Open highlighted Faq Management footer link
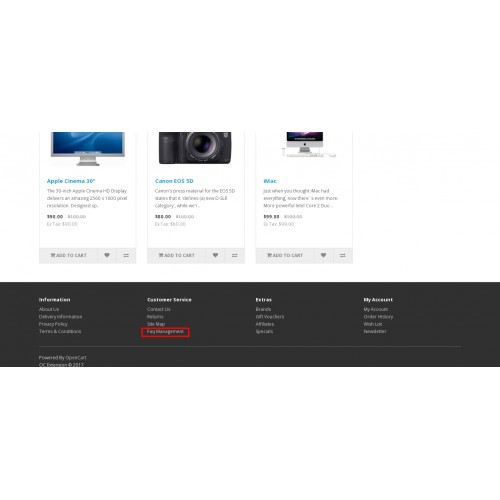Image resolution: width=500 pixels, height=500 pixels. 165,332
